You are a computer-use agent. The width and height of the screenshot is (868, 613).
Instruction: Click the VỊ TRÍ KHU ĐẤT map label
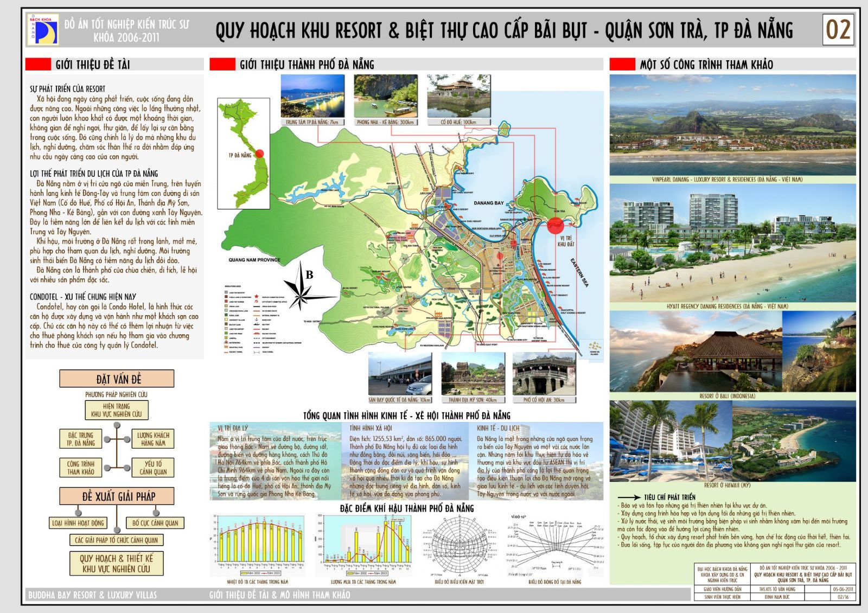566,241
